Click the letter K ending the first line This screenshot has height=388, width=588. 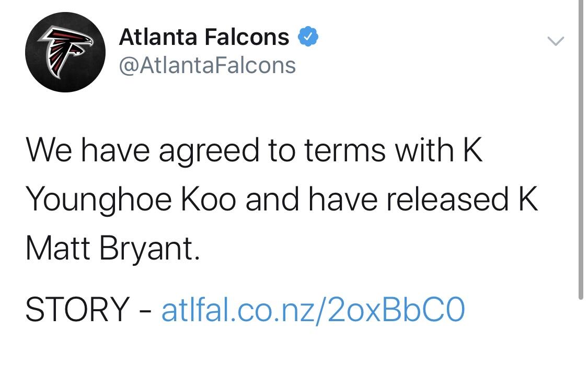click(472, 150)
